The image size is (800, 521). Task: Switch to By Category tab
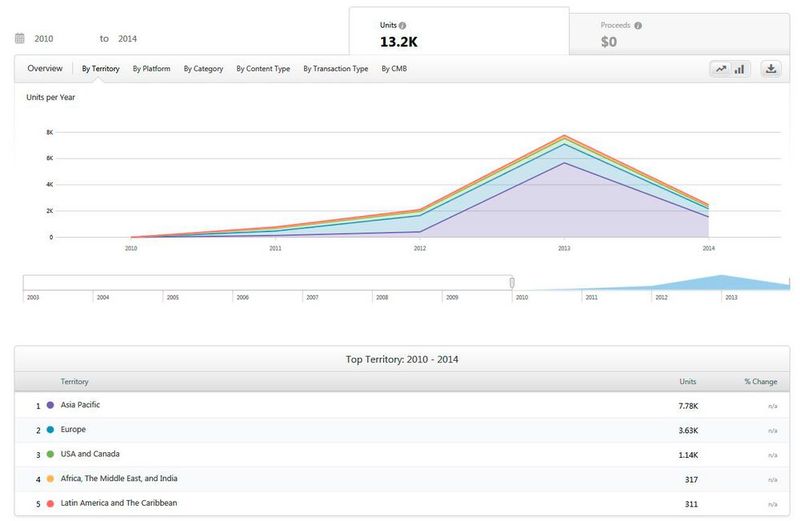coord(203,69)
